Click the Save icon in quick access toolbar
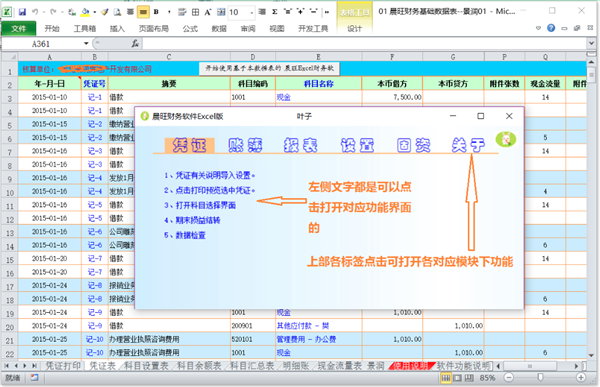 coord(22,12)
